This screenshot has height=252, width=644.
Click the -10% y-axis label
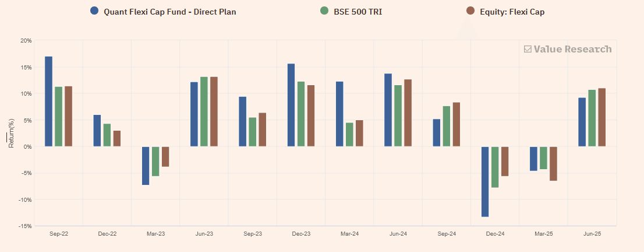coord(26,199)
